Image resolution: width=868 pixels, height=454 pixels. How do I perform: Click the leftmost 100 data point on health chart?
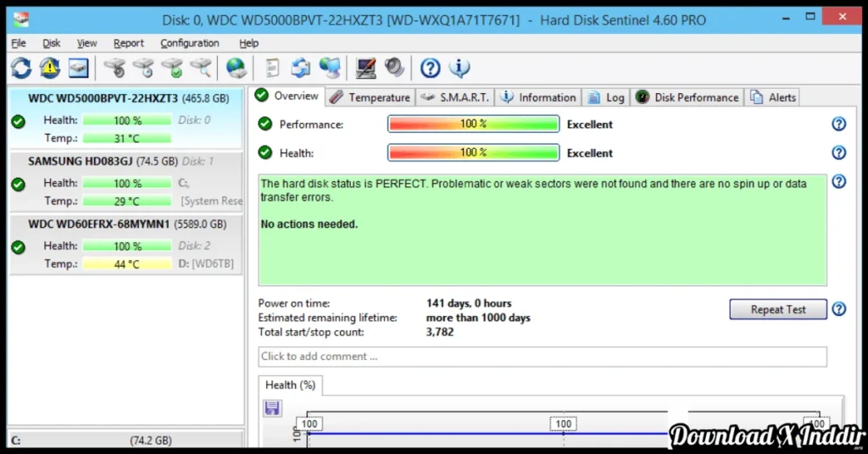(x=309, y=424)
